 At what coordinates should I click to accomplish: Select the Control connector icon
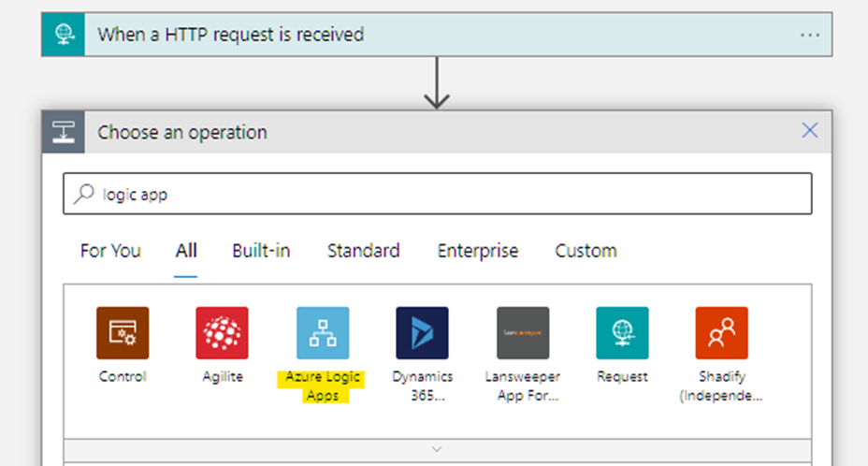tap(123, 333)
